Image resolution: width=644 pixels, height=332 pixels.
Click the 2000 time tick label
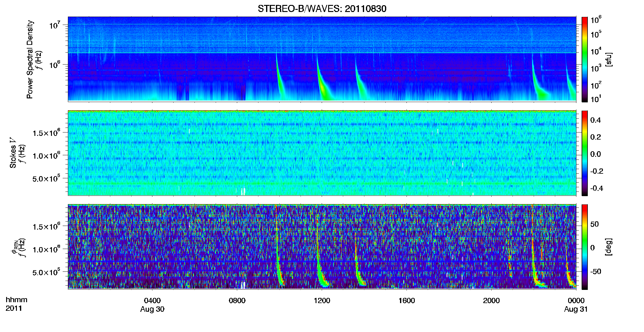(x=491, y=301)
